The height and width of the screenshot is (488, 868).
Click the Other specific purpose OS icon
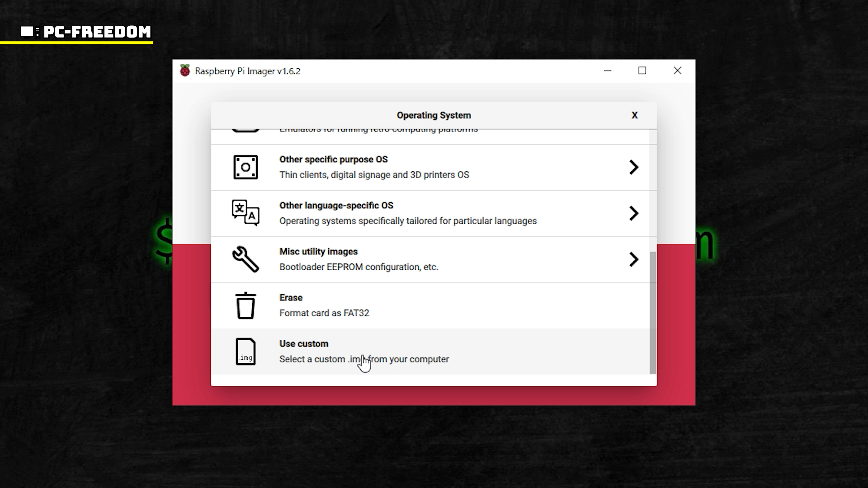pyautogui.click(x=245, y=167)
